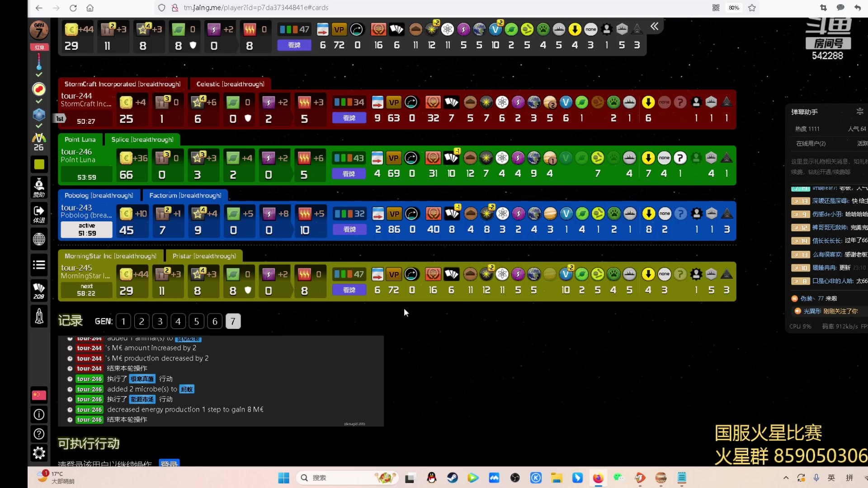Click 看牌 button in tour-243 blue row
The width and height of the screenshot is (868, 488).
coord(349,230)
